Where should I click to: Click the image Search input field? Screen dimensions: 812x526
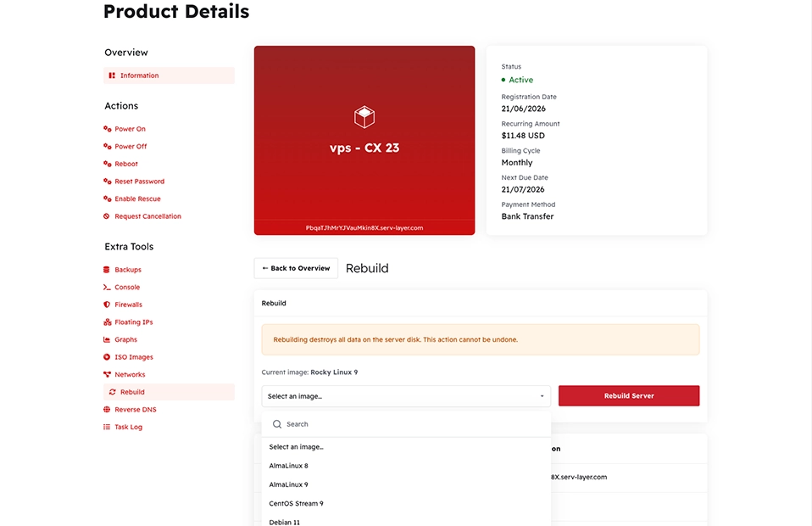(406, 424)
